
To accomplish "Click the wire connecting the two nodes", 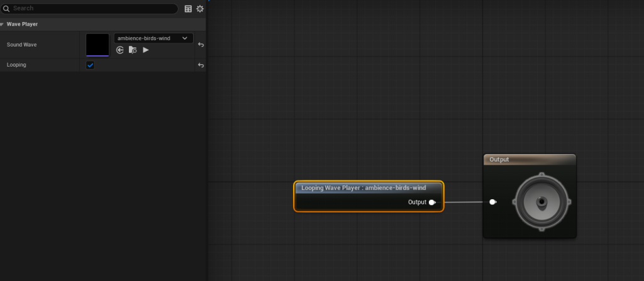I will 462,202.
